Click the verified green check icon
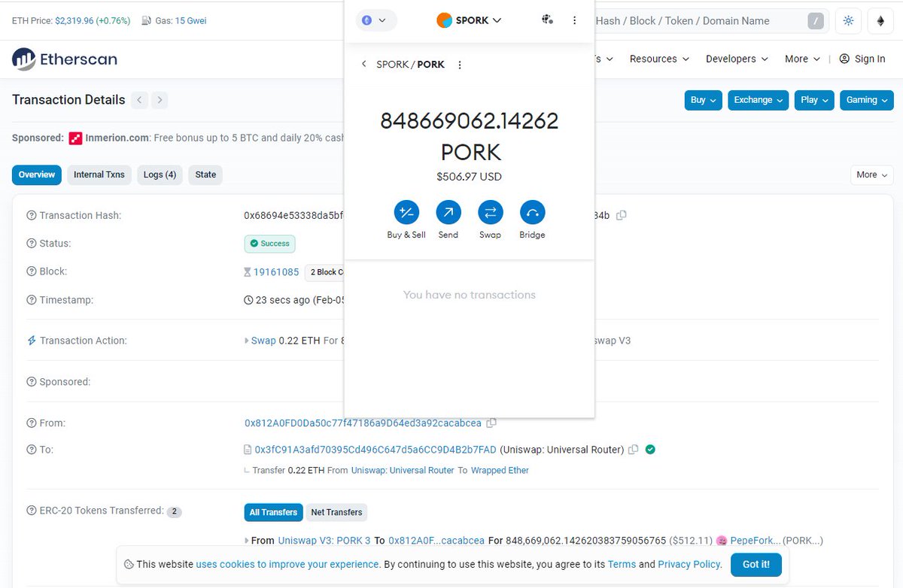The image size is (903, 588). tap(650, 450)
